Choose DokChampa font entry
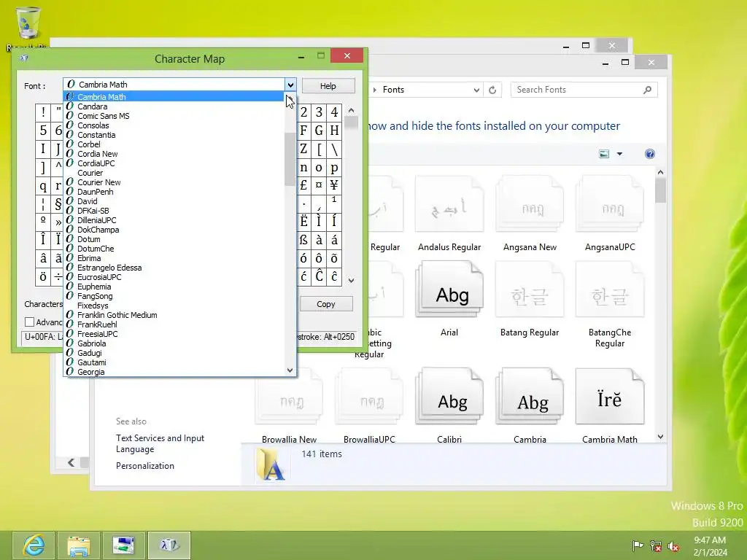 (174, 230)
